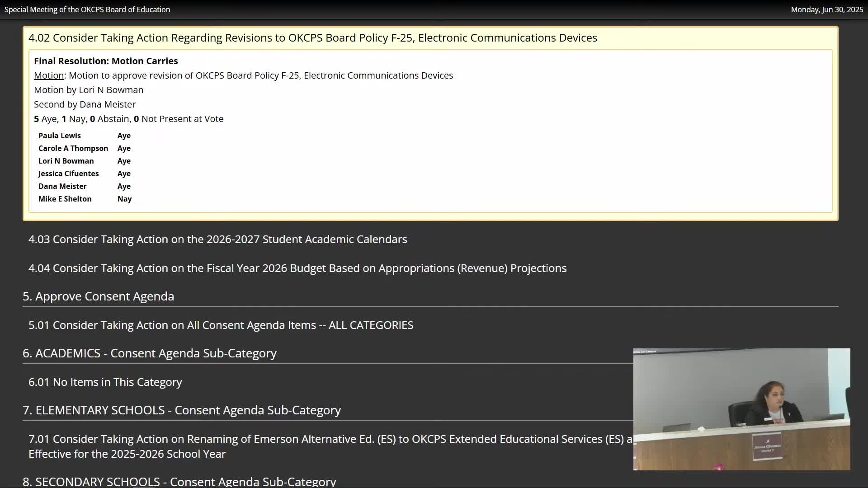Viewport: 868px width, 488px height.
Task: Open section 5. Approve Consent Agenda
Action: coord(98,296)
